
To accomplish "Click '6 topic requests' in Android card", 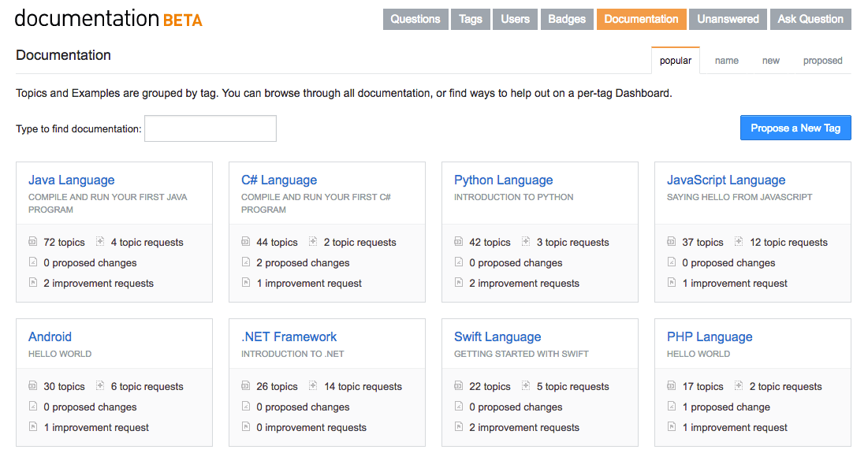I will coord(147,387).
